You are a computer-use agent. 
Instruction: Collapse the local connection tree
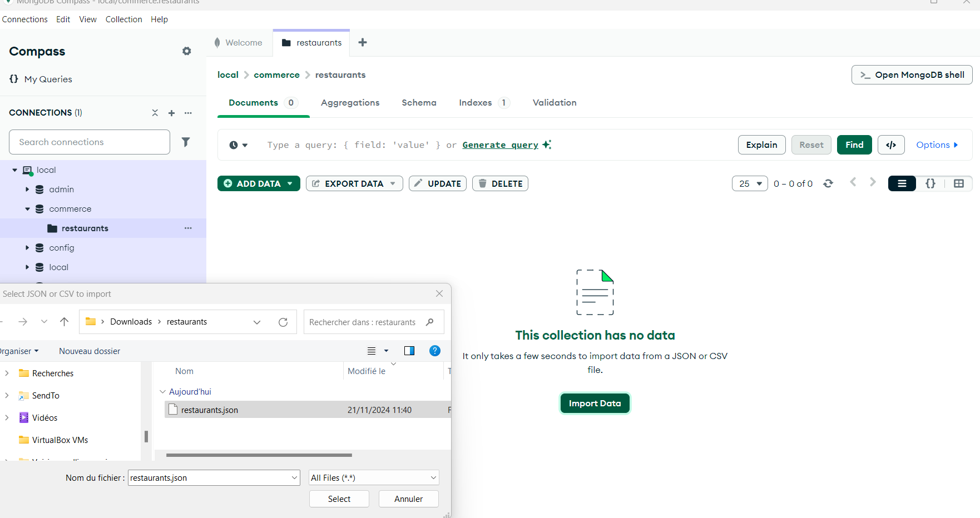tap(14, 170)
